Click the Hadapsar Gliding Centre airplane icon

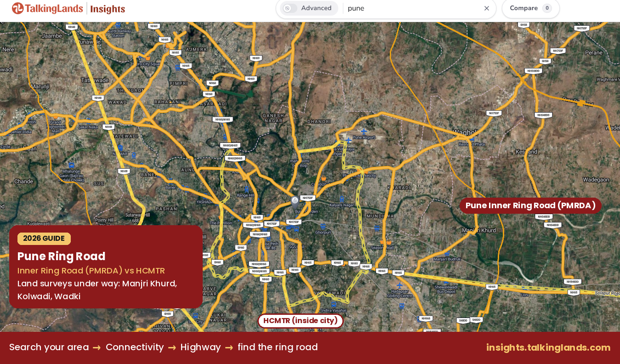pos(399,285)
